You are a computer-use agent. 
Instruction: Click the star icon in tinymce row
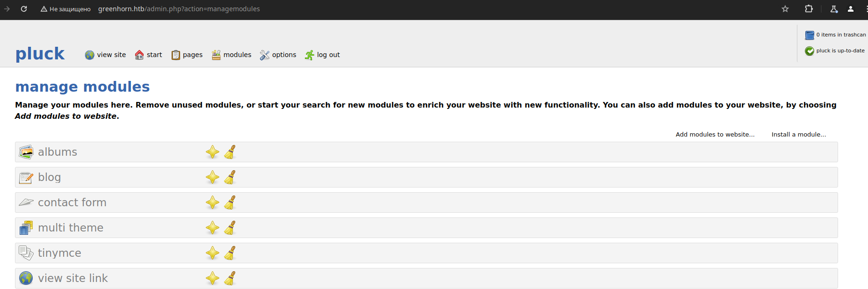tap(212, 253)
